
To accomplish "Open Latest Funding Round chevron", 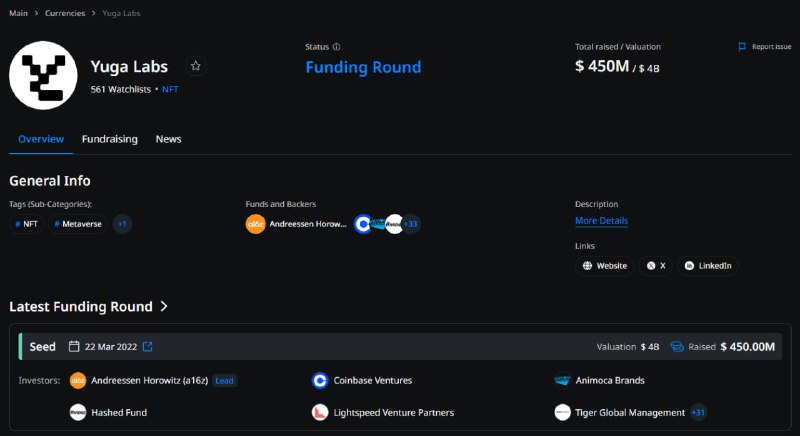I will point(164,306).
